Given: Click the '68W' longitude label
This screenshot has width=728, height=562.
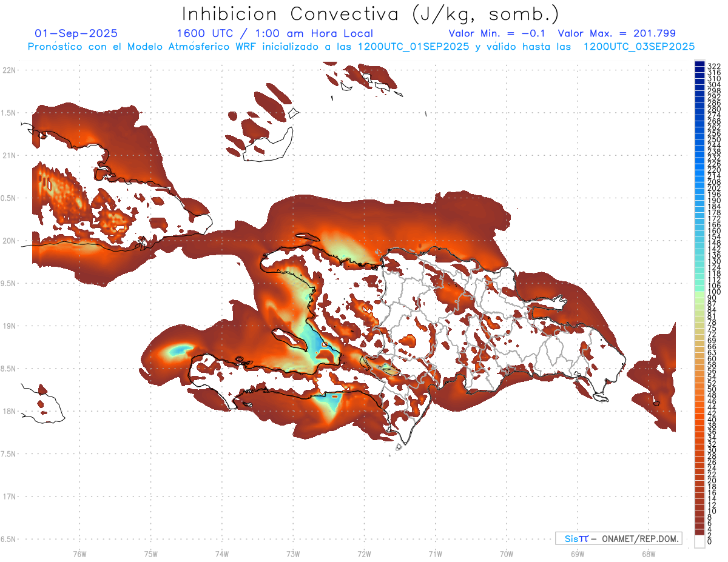Looking at the screenshot, I should click(648, 553).
